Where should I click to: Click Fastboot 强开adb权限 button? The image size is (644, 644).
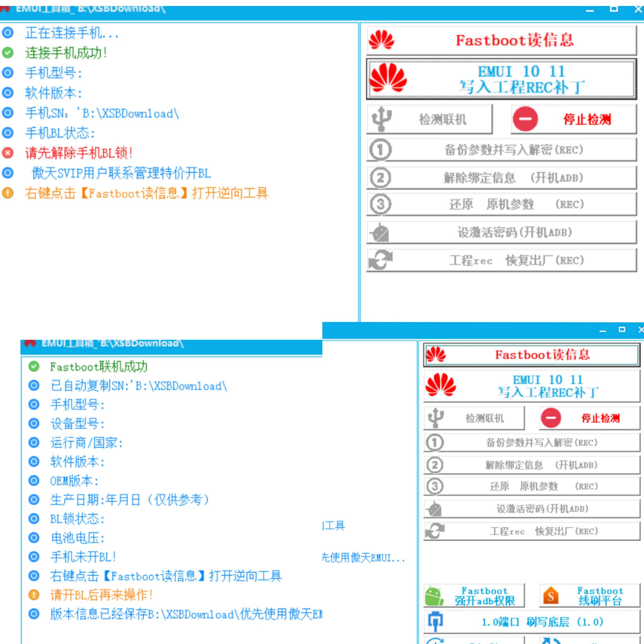click(474, 596)
